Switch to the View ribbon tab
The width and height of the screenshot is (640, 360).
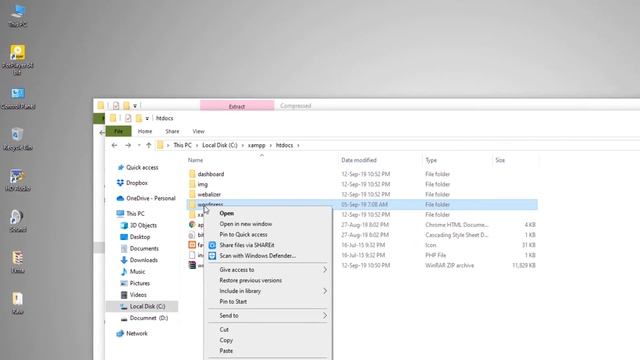pos(198,131)
